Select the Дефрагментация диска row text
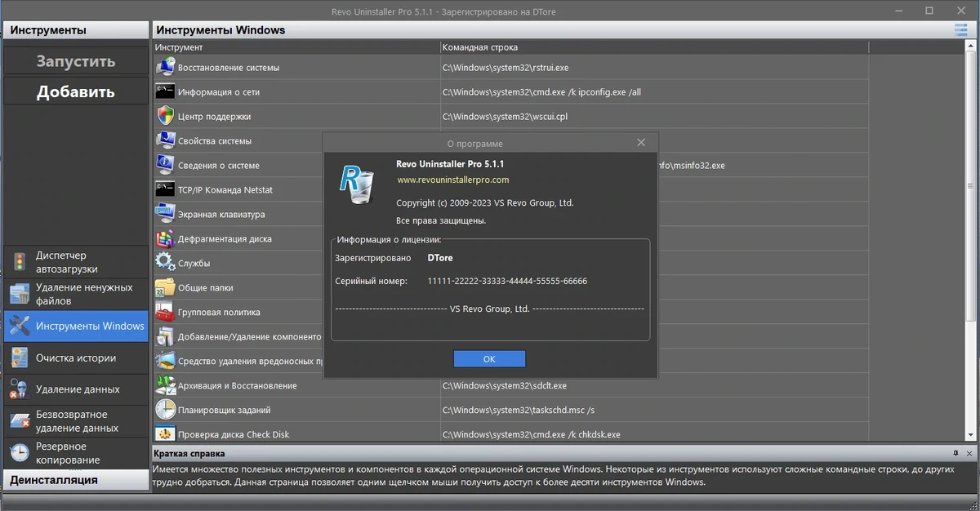 (225, 238)
